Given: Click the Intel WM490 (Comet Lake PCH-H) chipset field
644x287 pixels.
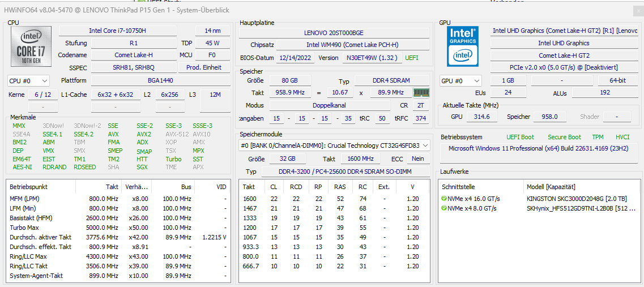Looking at the screenshot, I should (352, 45).
